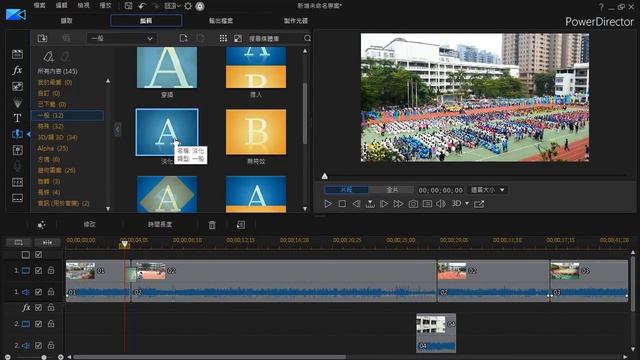This screenshot has width=640, height=360.
Task: Switch to the 製作光碟 tab
Action: (296, 20)
